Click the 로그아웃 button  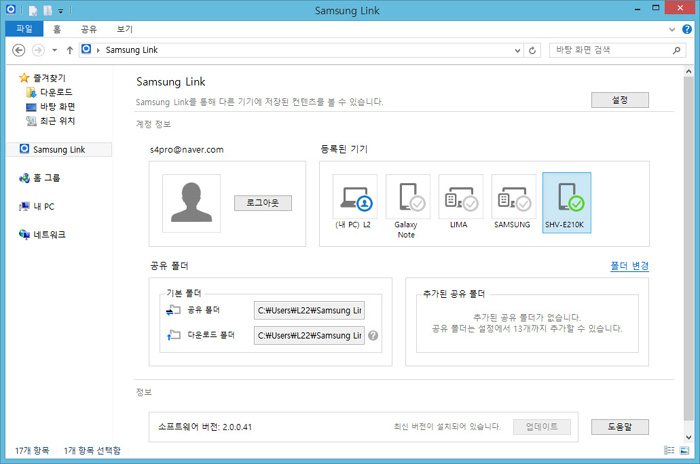click(263, 203)
